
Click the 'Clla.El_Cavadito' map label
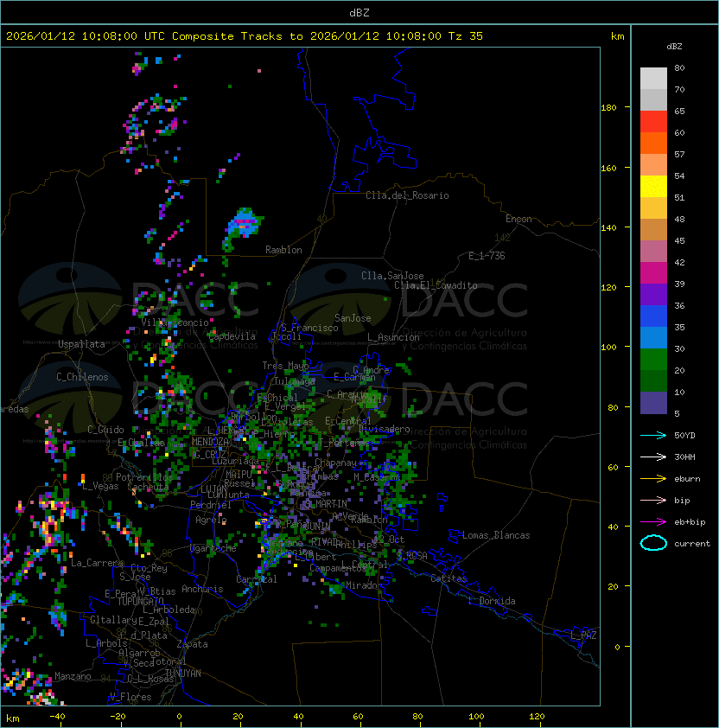[x=436, y=285]
